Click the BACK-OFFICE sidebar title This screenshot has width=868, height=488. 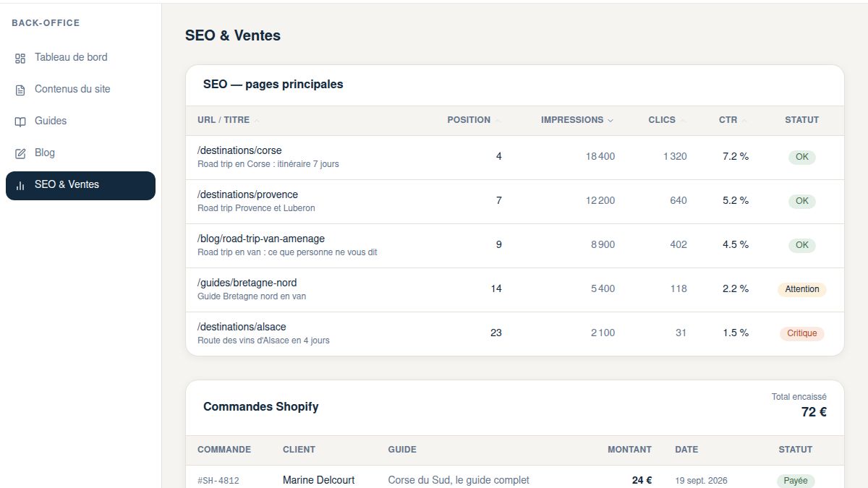(x=46, y=23)
